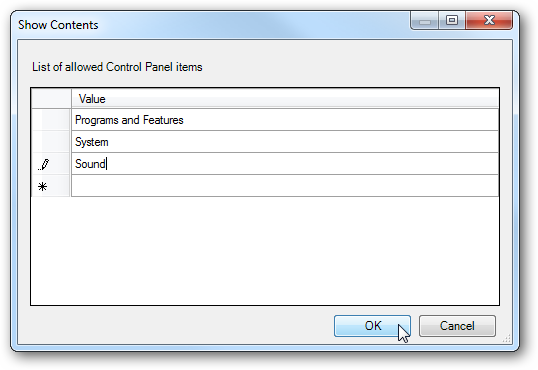
Task: Select the Programs and Features row header
Action: [x=51, y=120]
